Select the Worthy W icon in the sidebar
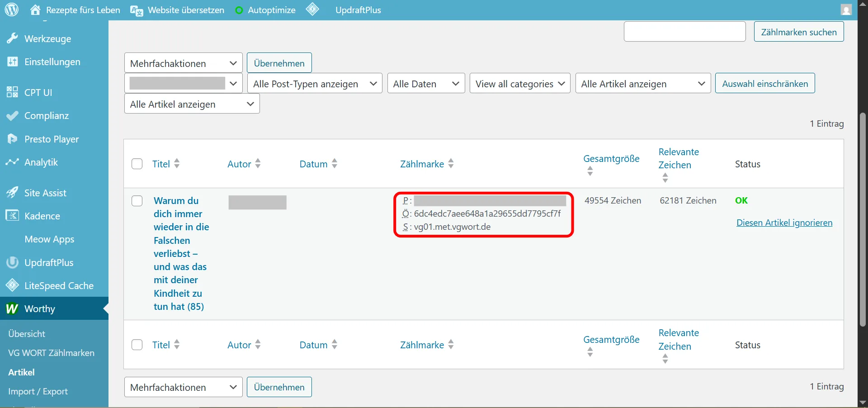This screenshot has width=868, height=408. tap(11, 309)
